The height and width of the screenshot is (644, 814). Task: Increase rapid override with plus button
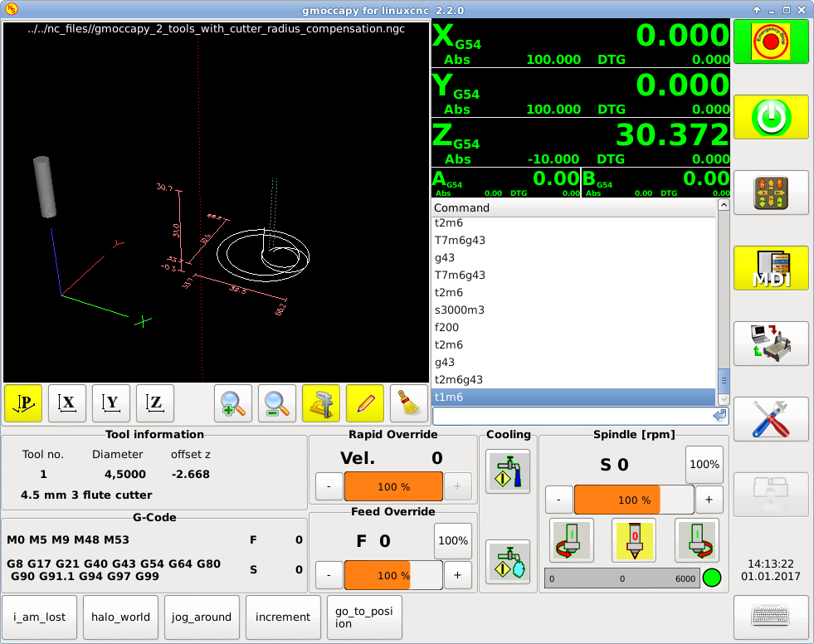click(x=457, y=486)
